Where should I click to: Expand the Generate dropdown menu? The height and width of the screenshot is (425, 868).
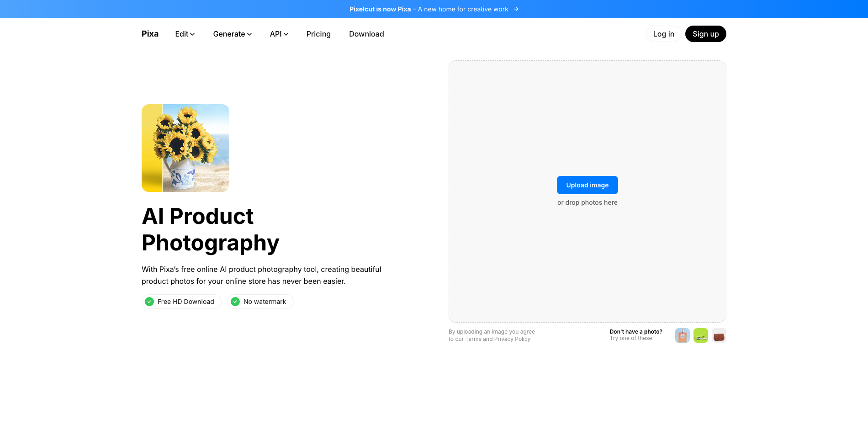233,34
